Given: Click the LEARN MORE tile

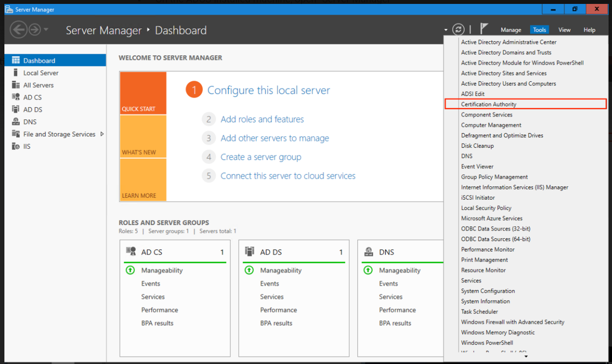Looking at the screenshot, I should [143, 180].
